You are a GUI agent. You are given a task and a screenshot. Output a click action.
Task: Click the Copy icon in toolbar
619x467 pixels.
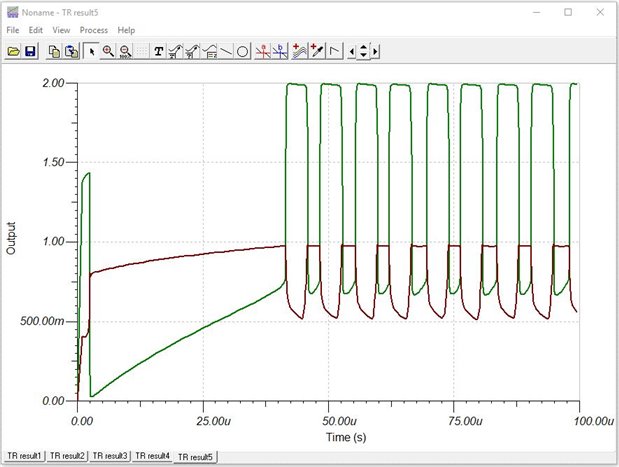54,51
